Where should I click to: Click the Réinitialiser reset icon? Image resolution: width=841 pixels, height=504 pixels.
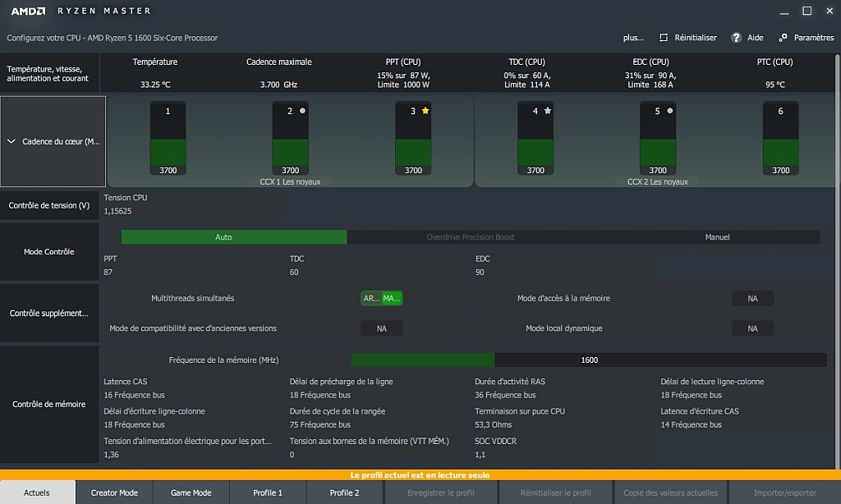(664, 38)
